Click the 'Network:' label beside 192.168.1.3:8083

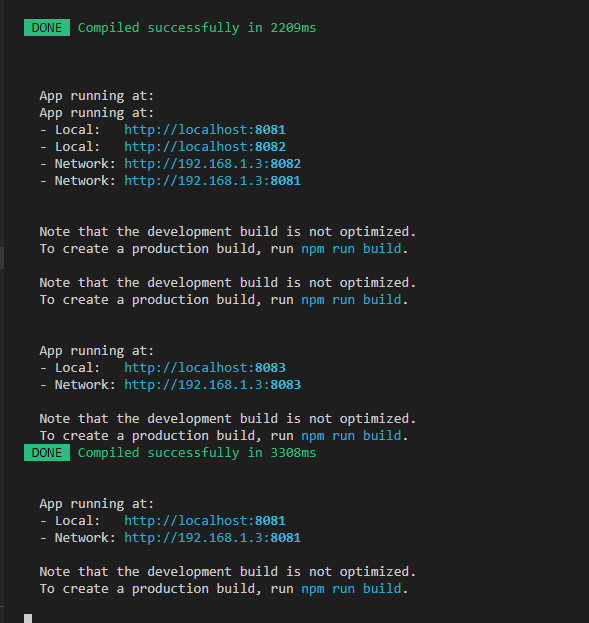pos(85,385)
